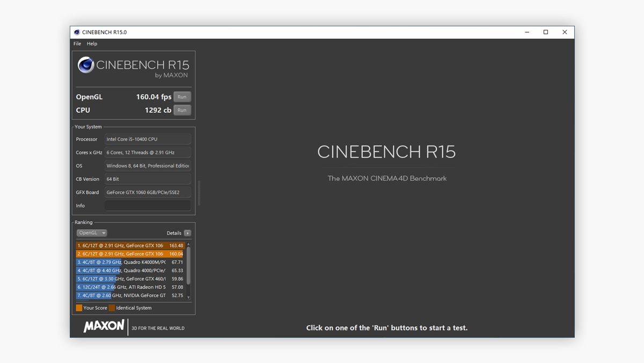
Task: Select ranking entry 1 scoring 163.48
Action: tap(130, 245)
